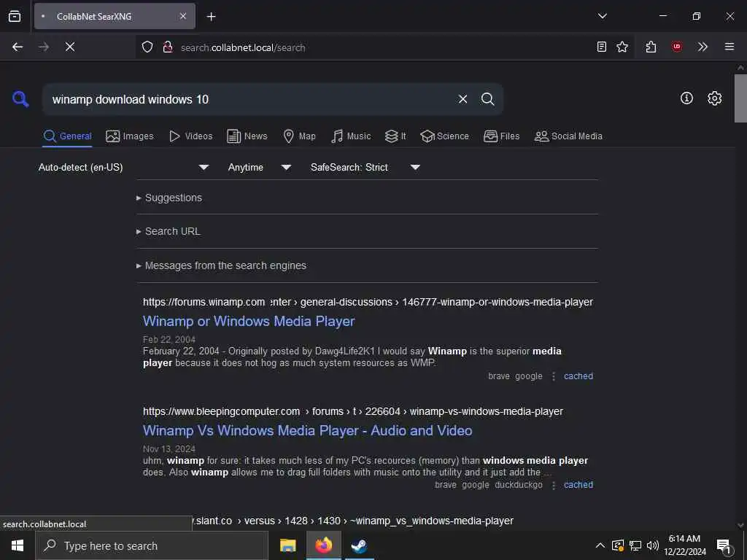The height and width of the screenshot is (560, 747).
Task: Switch to It category
Action: [x=395, y=136]
